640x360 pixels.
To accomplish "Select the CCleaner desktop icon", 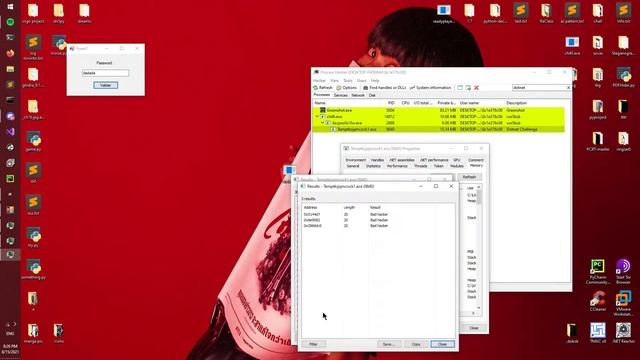I will [598, 301].
